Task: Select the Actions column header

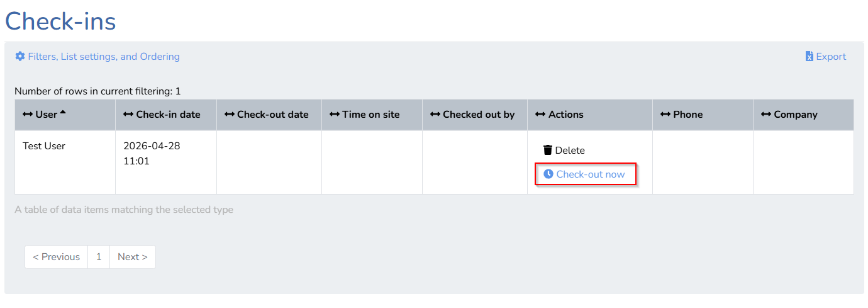Action: click(566, 115)
